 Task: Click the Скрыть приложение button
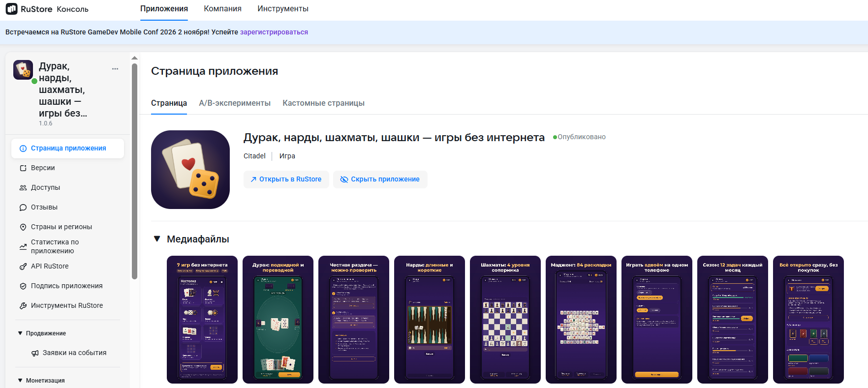pos(380,179)
